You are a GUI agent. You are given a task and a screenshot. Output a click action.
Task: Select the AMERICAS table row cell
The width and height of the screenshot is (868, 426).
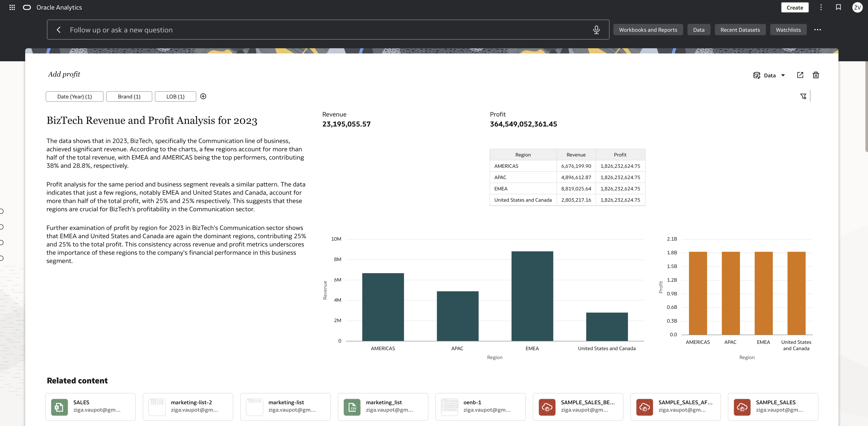(x=523, y=166)
